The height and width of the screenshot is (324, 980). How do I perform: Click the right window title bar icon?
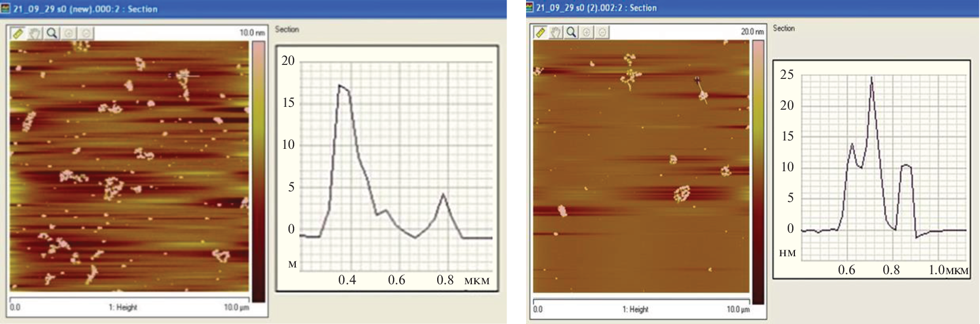530,8
